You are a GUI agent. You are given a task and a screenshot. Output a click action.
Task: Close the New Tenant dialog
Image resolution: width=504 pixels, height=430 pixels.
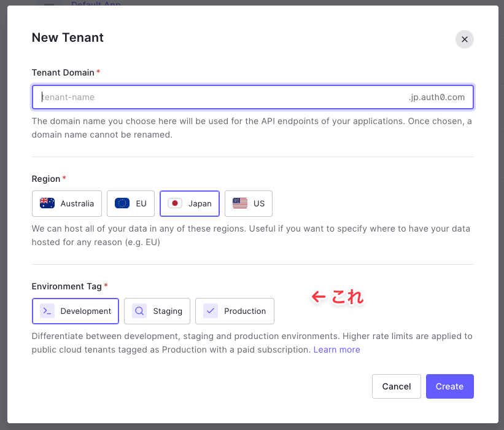tap(465, 39)
